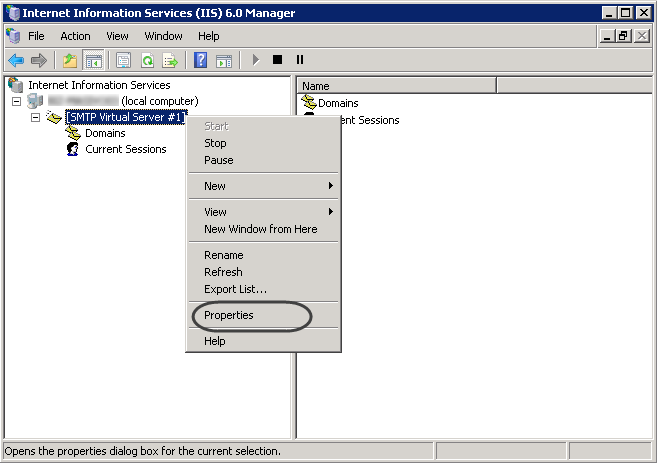Click the Stop square toolbar button
Image resolution: width=657 pixels, height=463 pixels.
tap(277, 60)
